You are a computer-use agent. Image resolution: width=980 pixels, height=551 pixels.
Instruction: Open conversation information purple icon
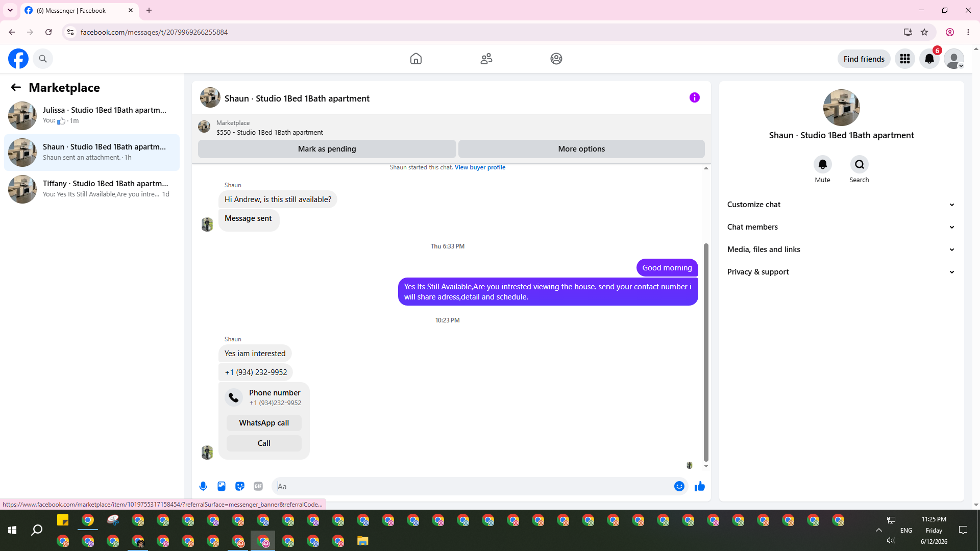695,97
